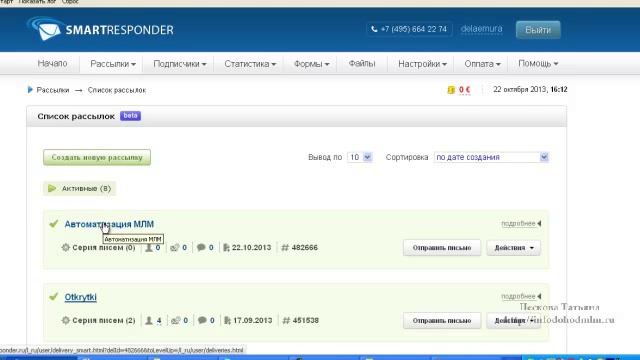Click sent-letters icon in Otkrytki row
This screenshot has width=640, height=360.
pos(176,320)
